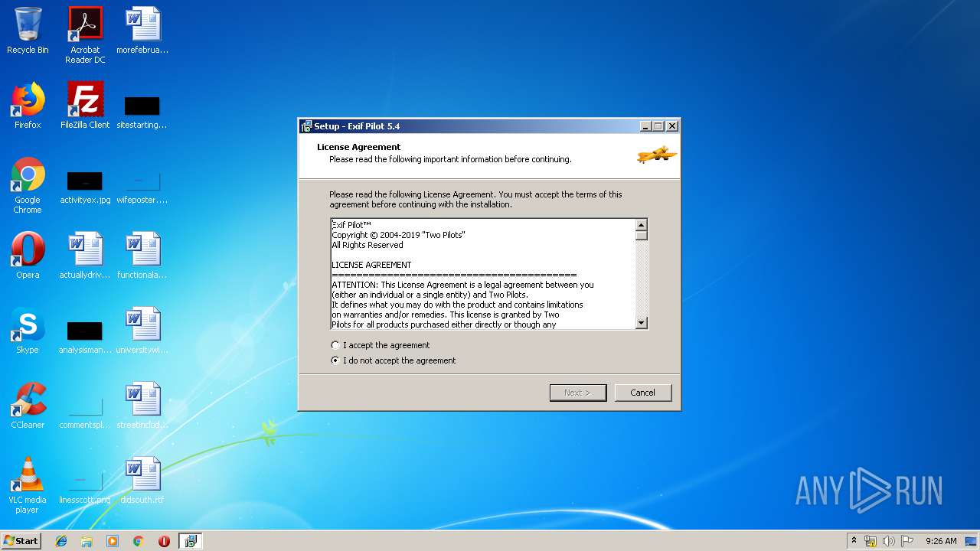
Task: Launch Skype from the desktop
Action: click(x=28, y=331)
